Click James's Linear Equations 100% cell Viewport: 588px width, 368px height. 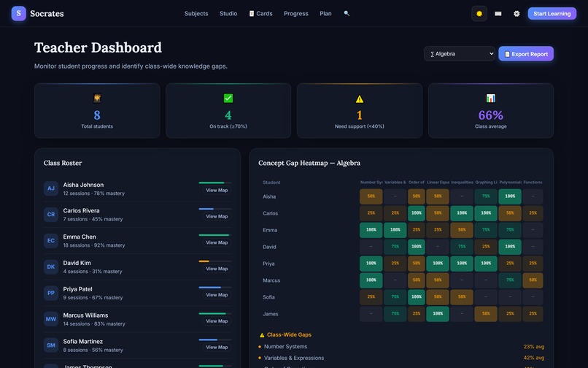438,313
